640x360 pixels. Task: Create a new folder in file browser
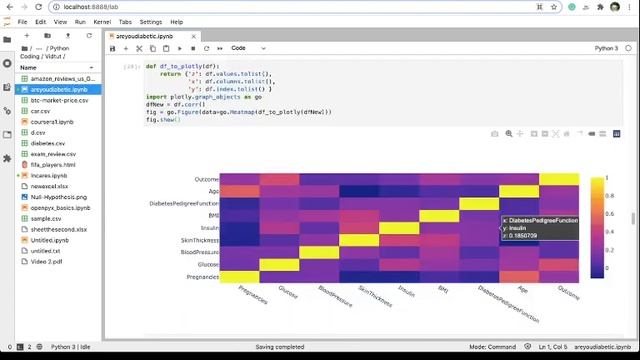[x=47, y=36]
